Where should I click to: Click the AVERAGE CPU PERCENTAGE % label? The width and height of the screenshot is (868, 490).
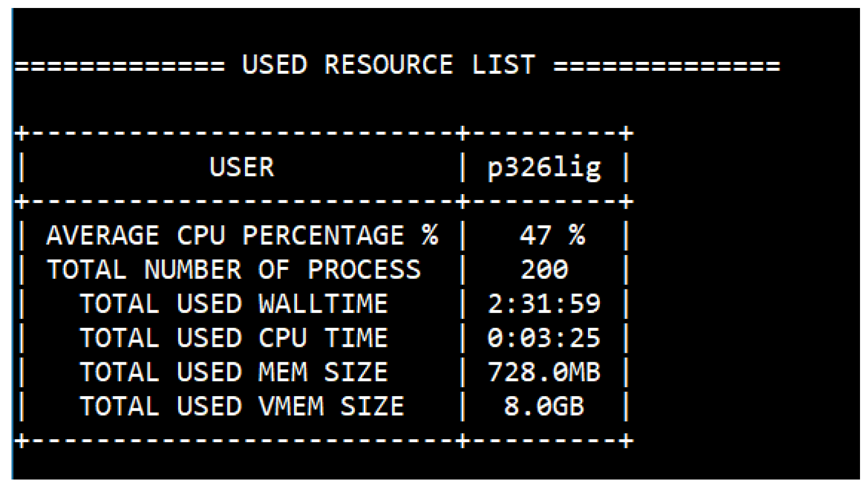tap(242, 236)
